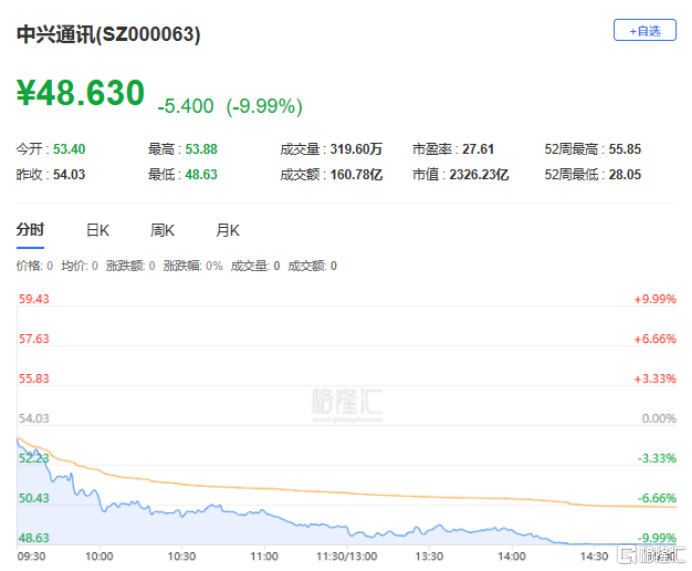
Task: Click 最高 value 53.88
Action: pyautogui.click(x=201, y=149)
